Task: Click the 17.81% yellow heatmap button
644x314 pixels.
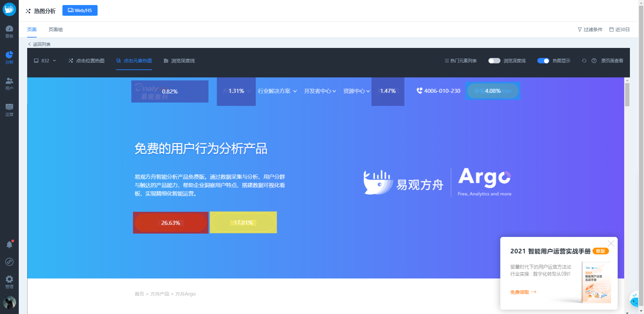Action: click(x=243, y=223)
